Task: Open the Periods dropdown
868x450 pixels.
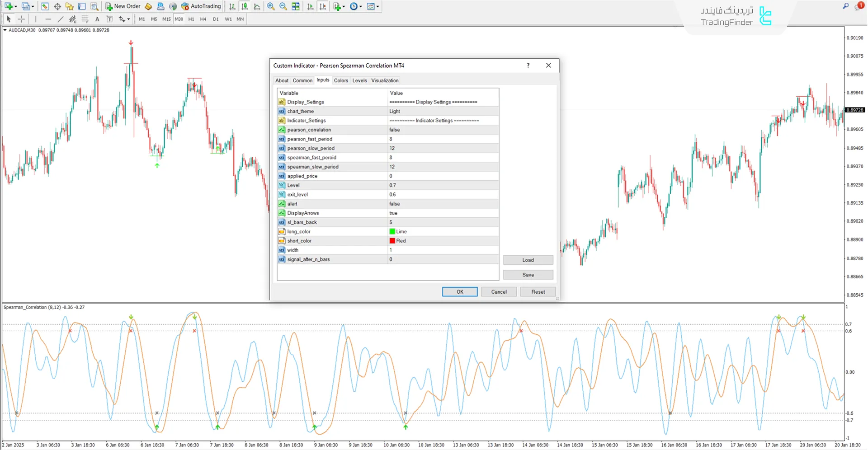Action: point(356,6)
